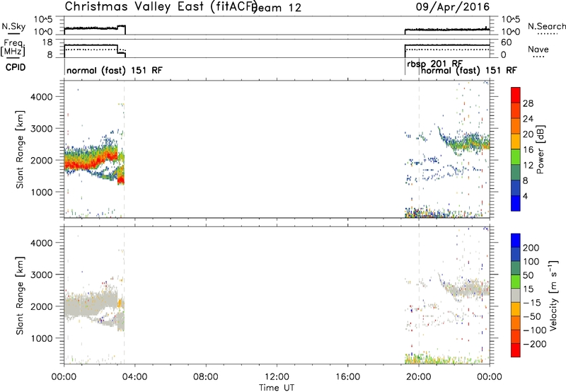The width and height of the screenshot is (566, 392).
Task: Click the "20:00" time tick label
Action: point(419,377)
